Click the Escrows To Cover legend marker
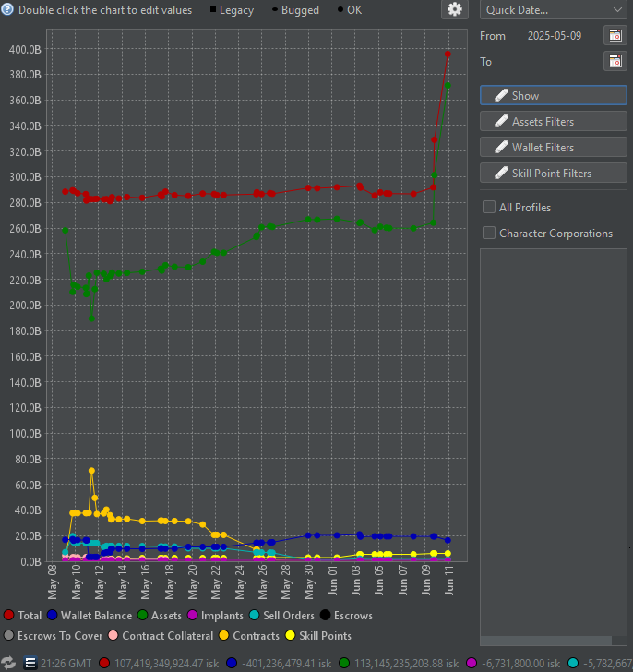The width and height of the screenshot is (633, 672). coord(8,636)
